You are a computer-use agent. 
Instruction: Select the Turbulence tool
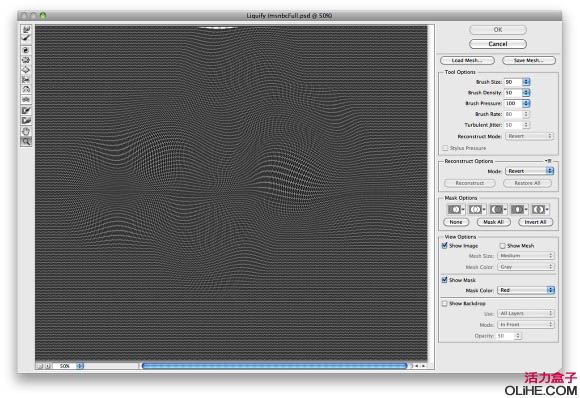[x=26, y=100]
